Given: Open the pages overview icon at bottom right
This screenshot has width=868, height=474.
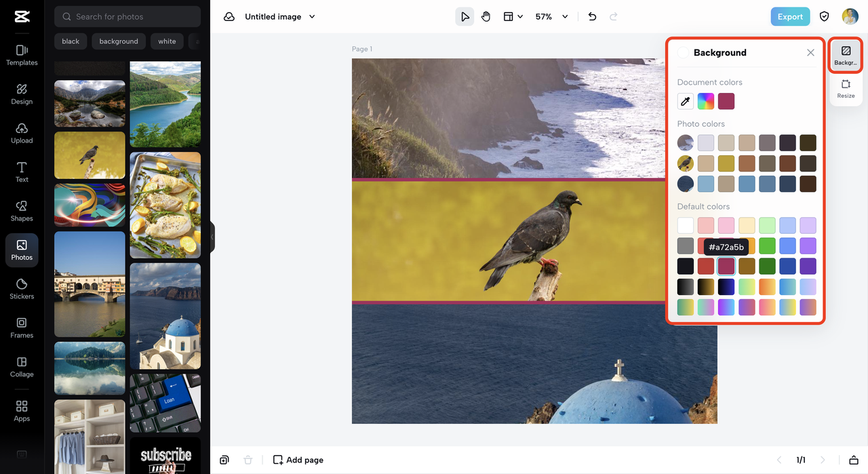Looking at the screenshot, I should coord(854,460).
